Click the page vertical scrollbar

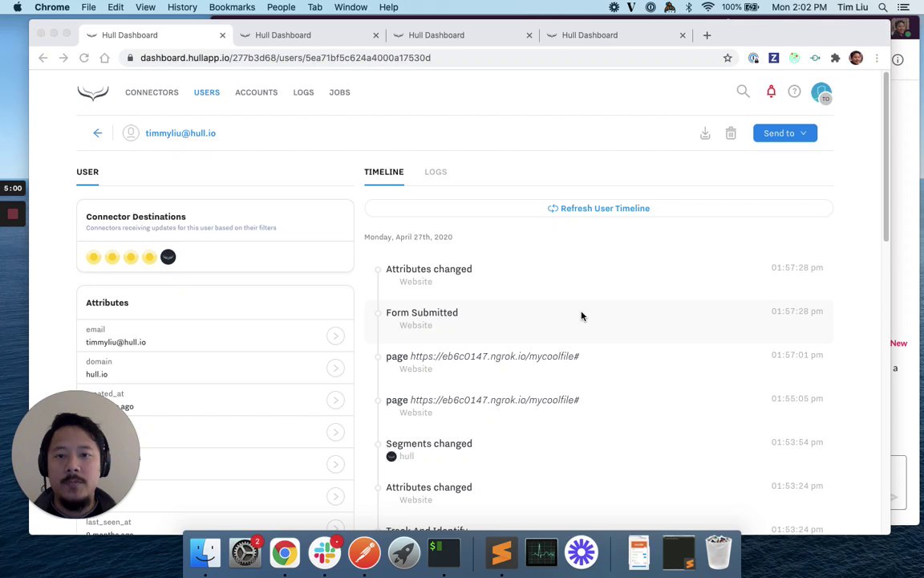[x=885, y=157]
